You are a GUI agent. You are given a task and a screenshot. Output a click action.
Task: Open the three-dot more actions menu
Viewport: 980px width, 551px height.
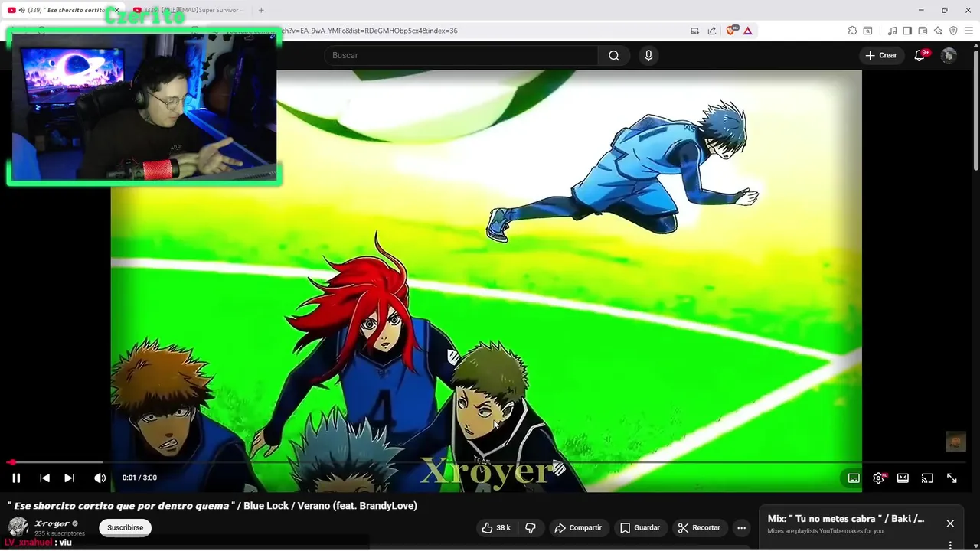[x=741, y=527]
